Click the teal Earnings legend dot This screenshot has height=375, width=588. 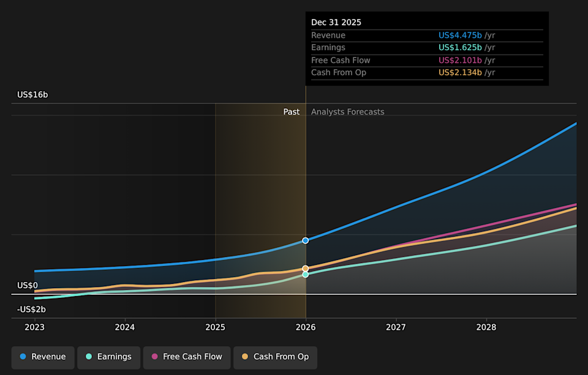tap(89, 356)
